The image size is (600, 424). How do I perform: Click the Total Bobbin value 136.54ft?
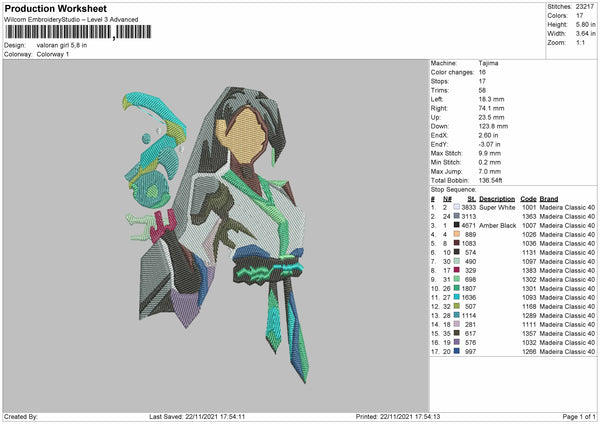(x=490, y=180)
